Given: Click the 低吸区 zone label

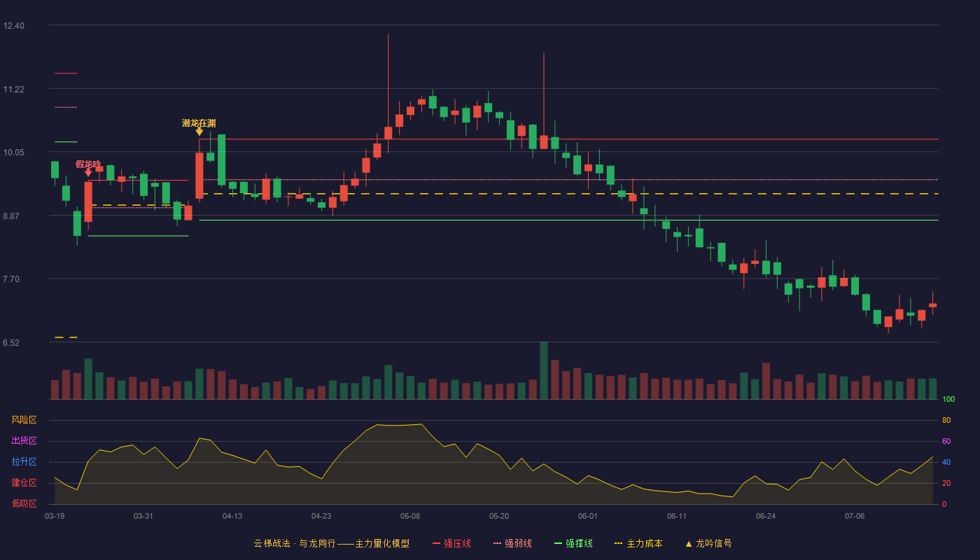Looking at the screenshot, I should pos(24,504).
